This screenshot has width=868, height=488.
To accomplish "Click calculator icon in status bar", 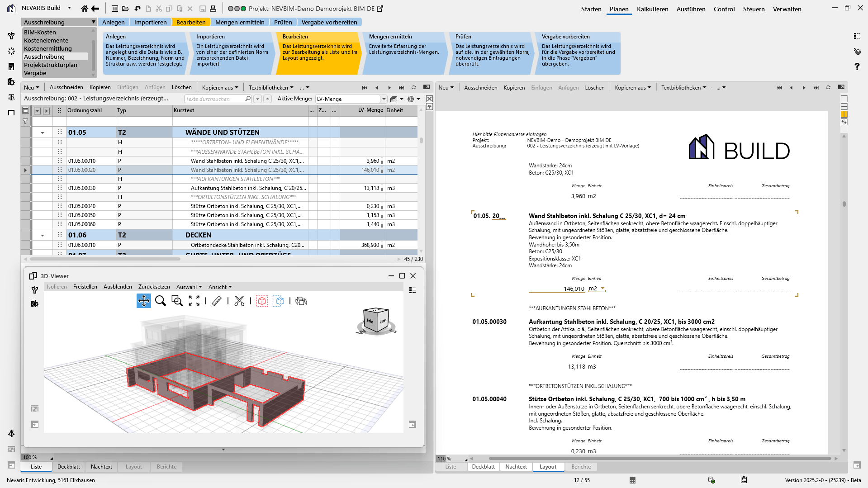I will click(x=632, y=480).
